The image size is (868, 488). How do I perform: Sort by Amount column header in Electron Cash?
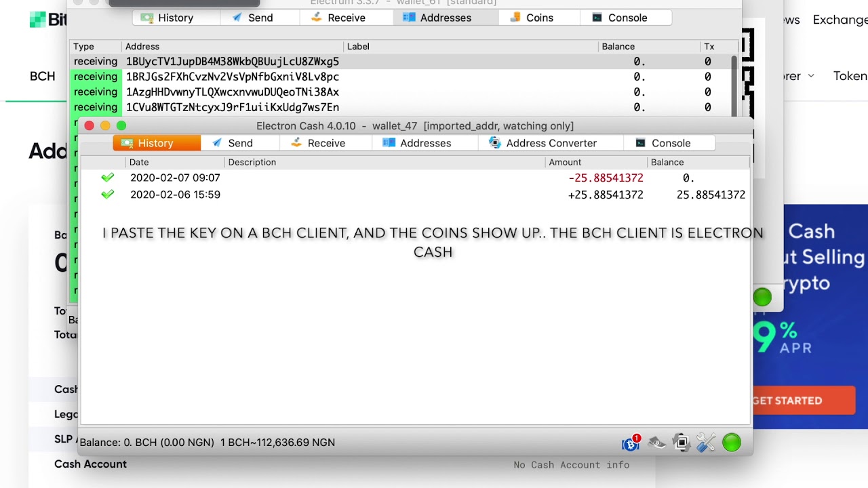point(596,162)
